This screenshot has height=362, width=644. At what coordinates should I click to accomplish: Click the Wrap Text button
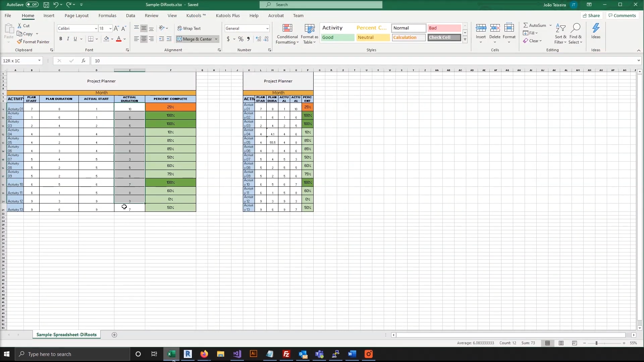click(x=189, y=28)
